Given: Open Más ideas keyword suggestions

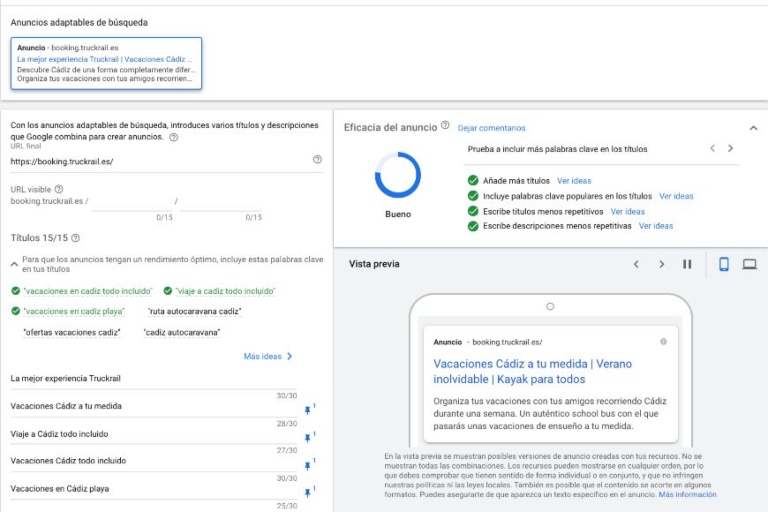Looking at the screenshot, I should point(267,356).
